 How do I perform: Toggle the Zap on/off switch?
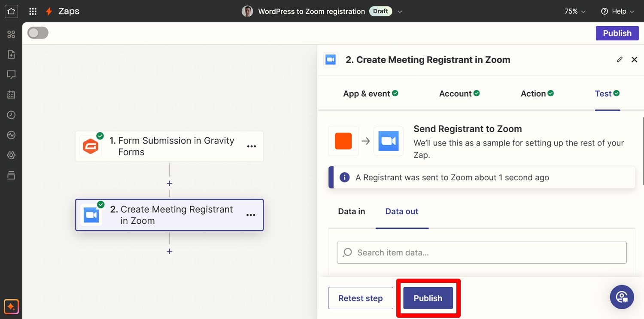point(38,33)
